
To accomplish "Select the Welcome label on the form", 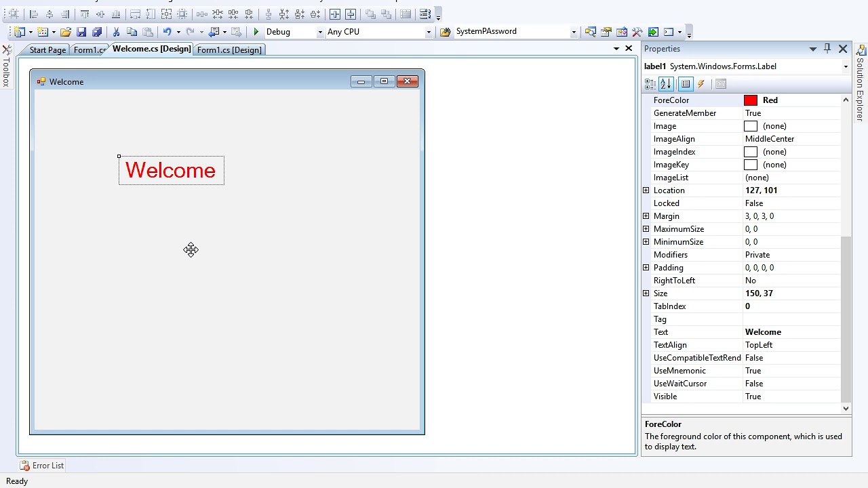I will [x=171, y=170].
